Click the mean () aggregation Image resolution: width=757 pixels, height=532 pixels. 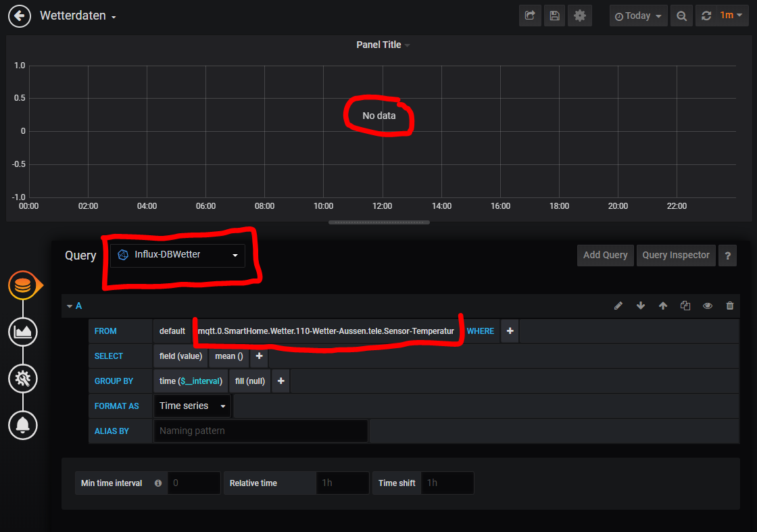[x=229, y=356]
